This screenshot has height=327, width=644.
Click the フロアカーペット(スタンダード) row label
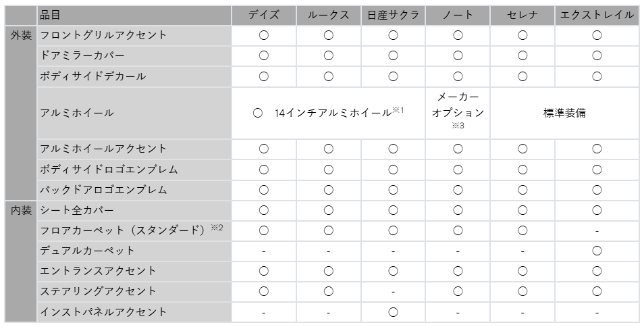[x=123, y=230]
